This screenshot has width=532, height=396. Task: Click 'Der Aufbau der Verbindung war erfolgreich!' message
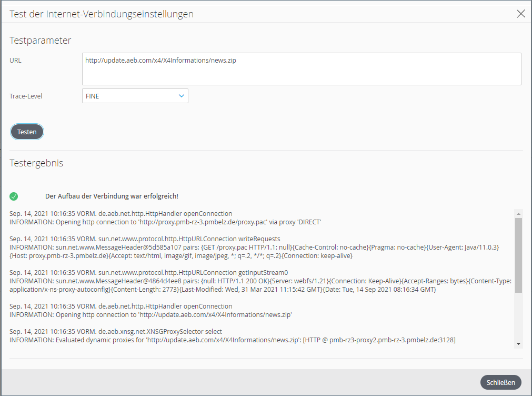click(x=112, y=196)
